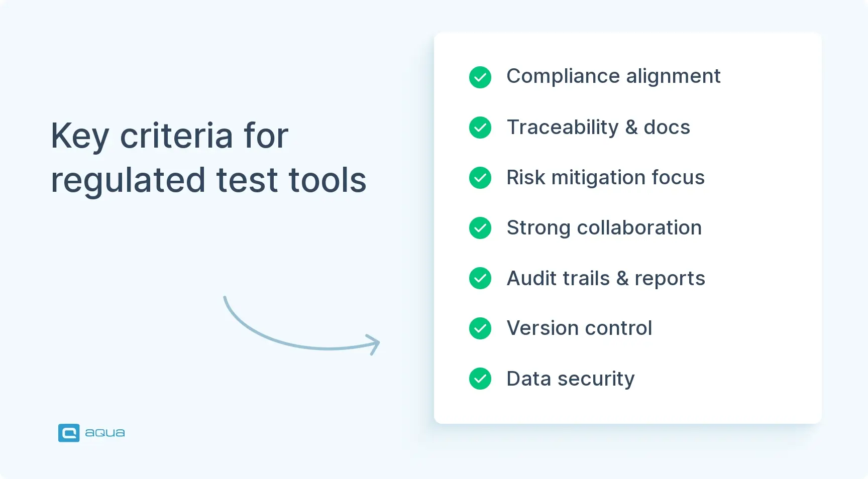Viewport: 868px width, 479px height.
Task: Click the green checkmark beside Compliance alignment
Action: (480, 77)
